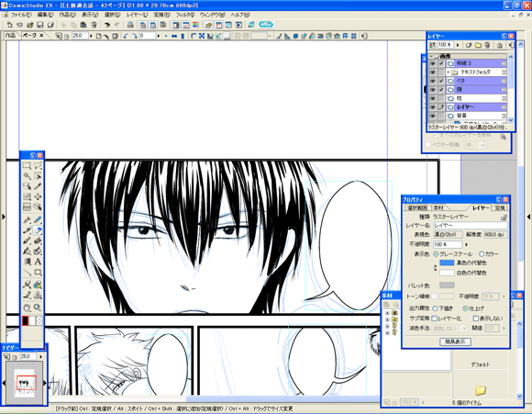
Task: Click new layer icon in Layer panel
Action: [x=469, y=45]
